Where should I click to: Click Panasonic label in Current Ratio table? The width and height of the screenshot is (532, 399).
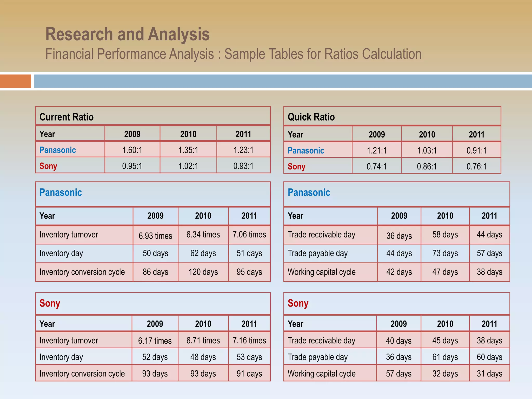coord(58,150)
